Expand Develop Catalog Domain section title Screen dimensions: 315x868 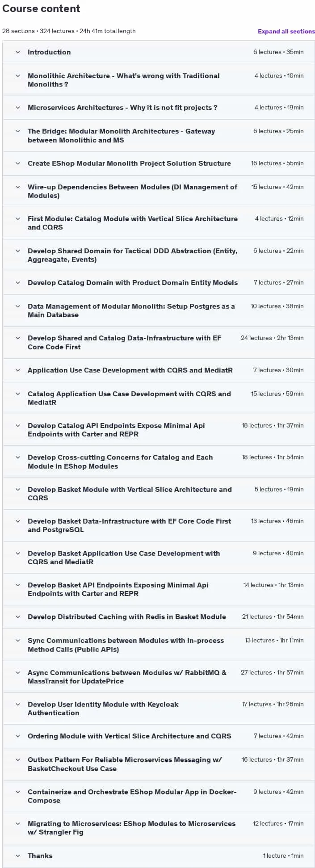tap(133, 283)
